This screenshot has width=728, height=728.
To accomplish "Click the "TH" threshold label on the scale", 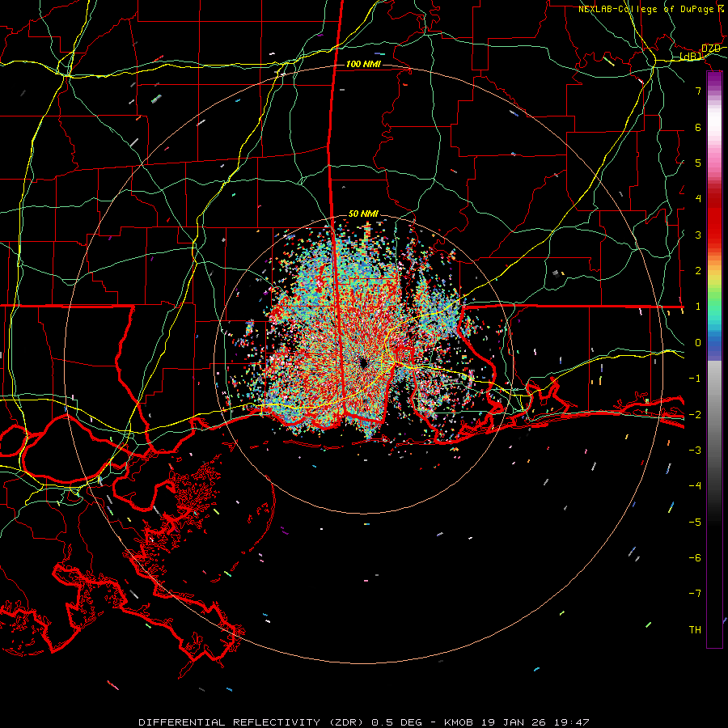I will point(695,629).
